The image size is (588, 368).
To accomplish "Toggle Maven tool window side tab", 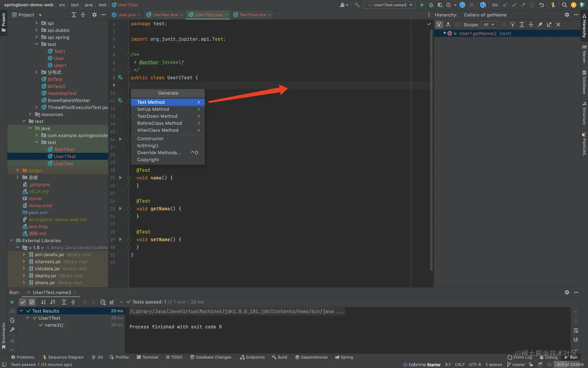I will (584, 54).
